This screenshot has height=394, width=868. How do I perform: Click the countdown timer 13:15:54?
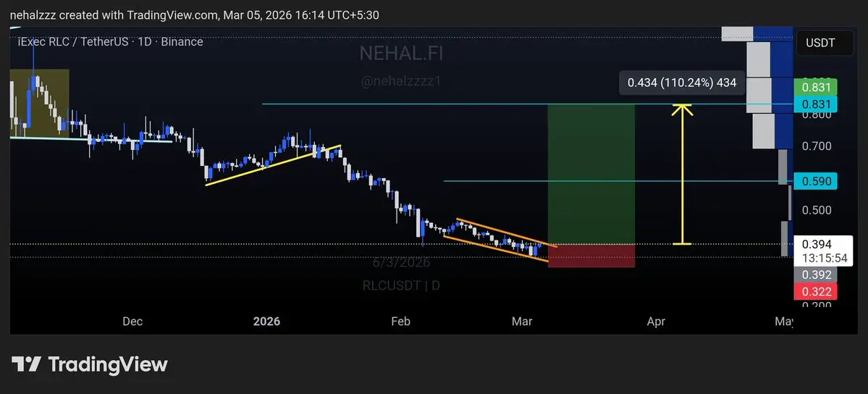pos(823,259)
